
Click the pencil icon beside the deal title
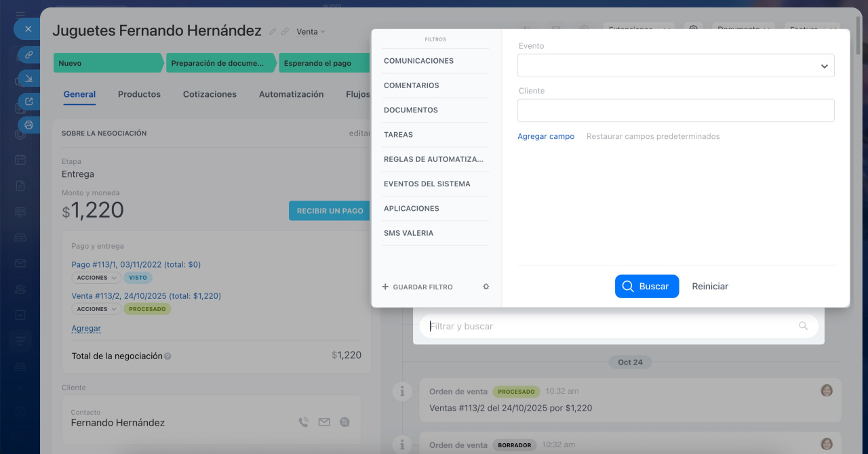[x=273, y=32]
